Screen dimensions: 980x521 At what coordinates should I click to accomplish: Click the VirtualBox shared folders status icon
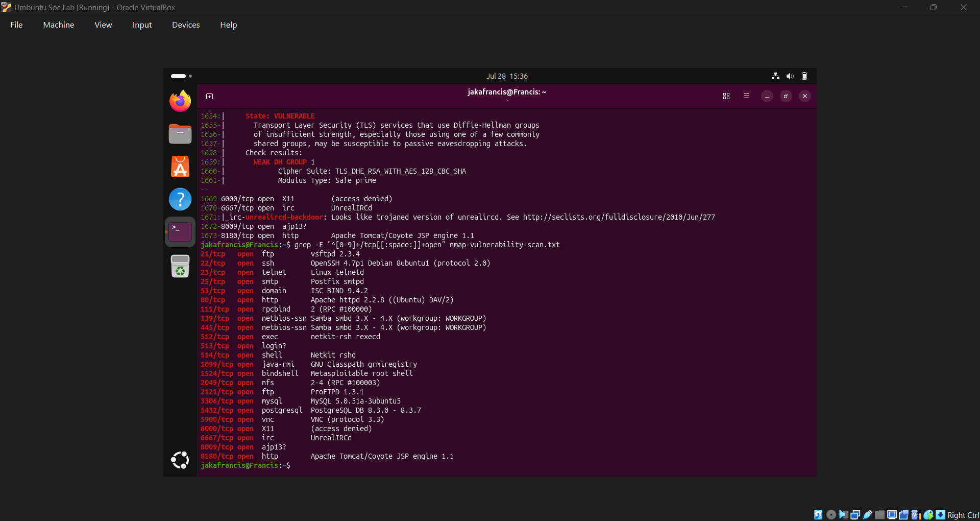tap(880, 515)
